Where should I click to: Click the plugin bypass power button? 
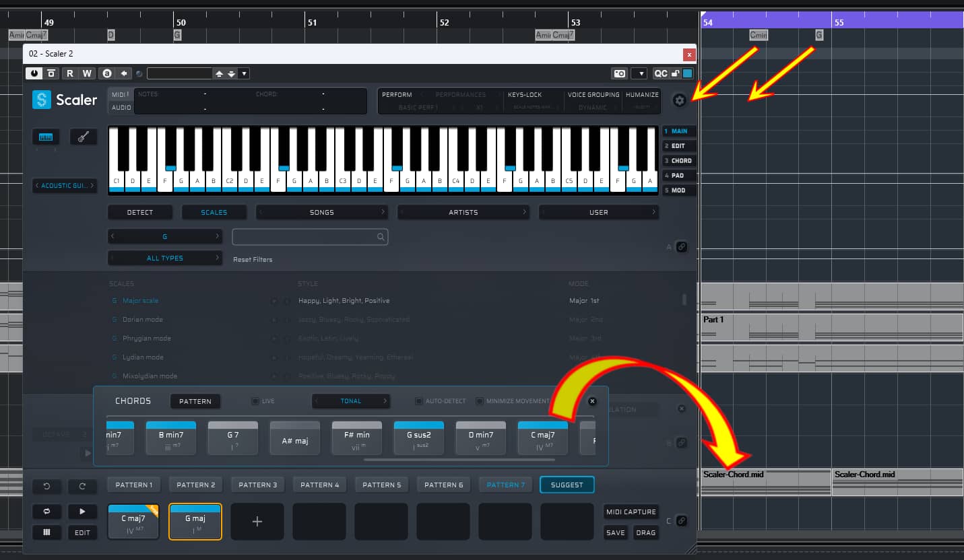tap(33, 73)
